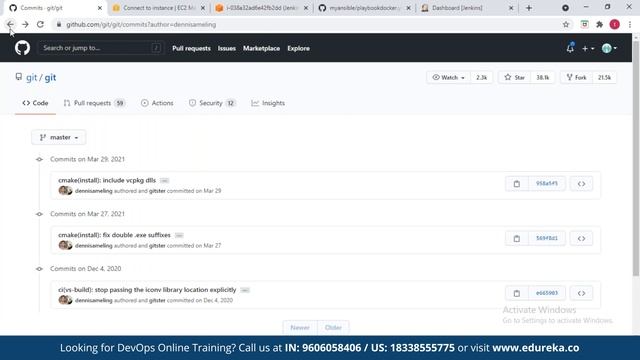Switch to the Connect to instance EC2 tab

tap(159, 8)
